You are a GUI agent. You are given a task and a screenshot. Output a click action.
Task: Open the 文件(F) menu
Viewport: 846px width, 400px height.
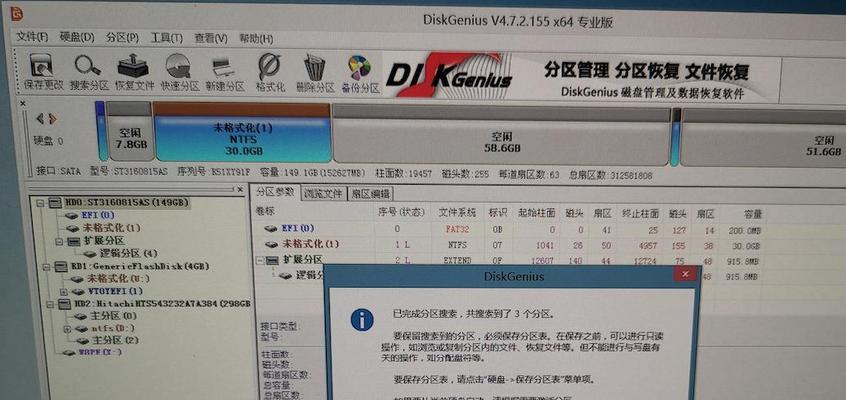pos(32,37)
